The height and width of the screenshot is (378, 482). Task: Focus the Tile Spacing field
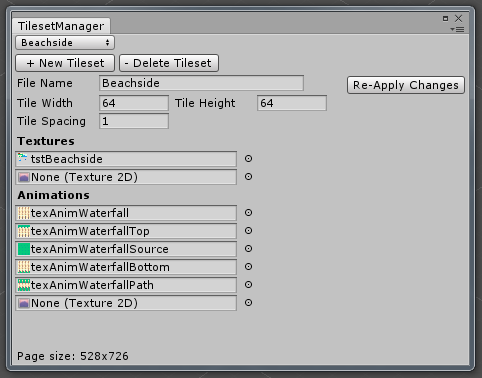(134, 121)
